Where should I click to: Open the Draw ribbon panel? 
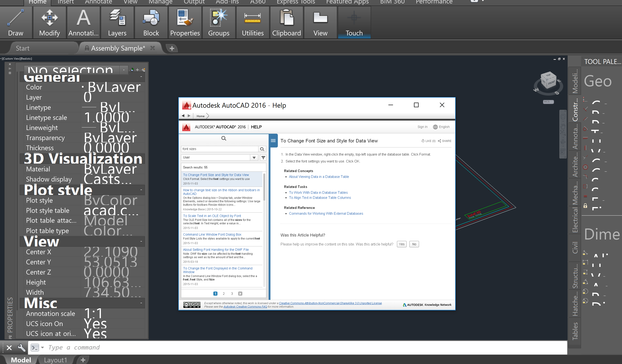(x=16, y=22)
